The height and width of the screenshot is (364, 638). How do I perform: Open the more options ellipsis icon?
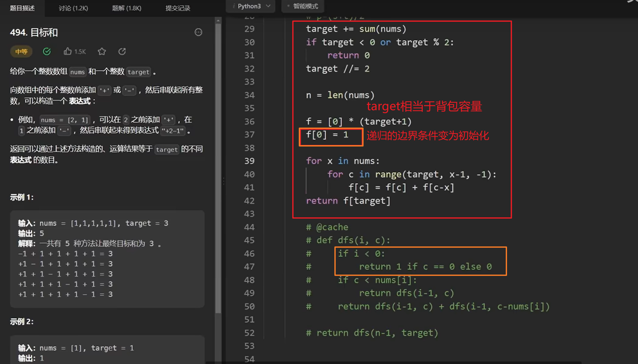198,32
